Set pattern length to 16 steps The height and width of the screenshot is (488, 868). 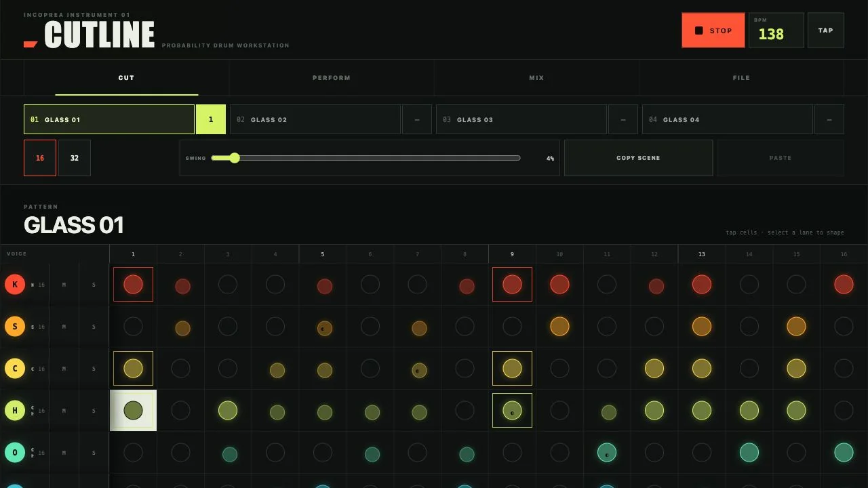coord(40,158)
